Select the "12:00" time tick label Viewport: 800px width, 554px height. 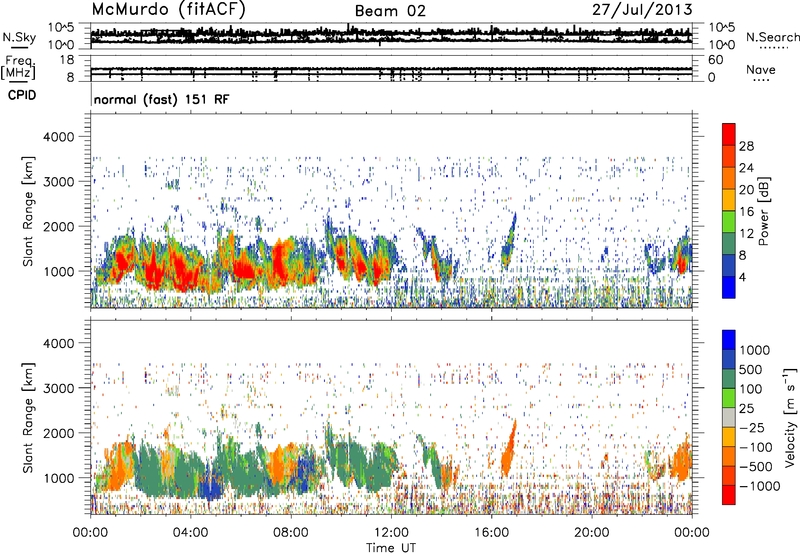(391, 533)
